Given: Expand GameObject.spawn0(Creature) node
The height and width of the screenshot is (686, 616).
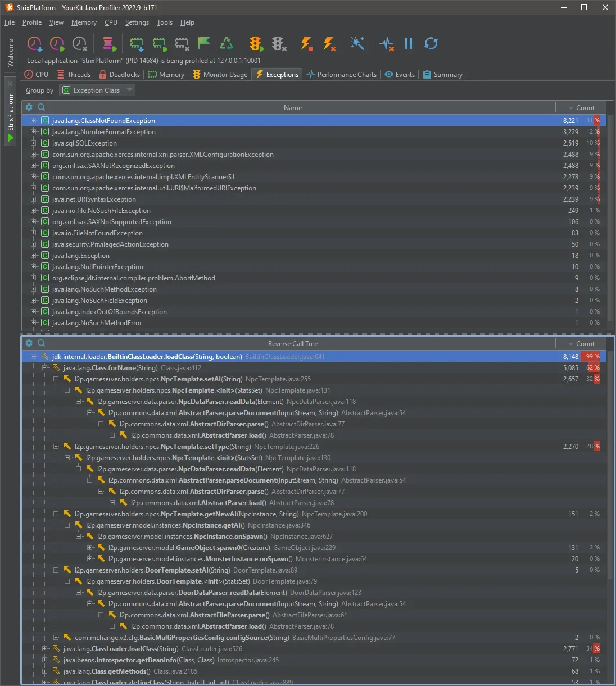Looking at the screenshot, I should pyautogui.click(x=90, y=548).
